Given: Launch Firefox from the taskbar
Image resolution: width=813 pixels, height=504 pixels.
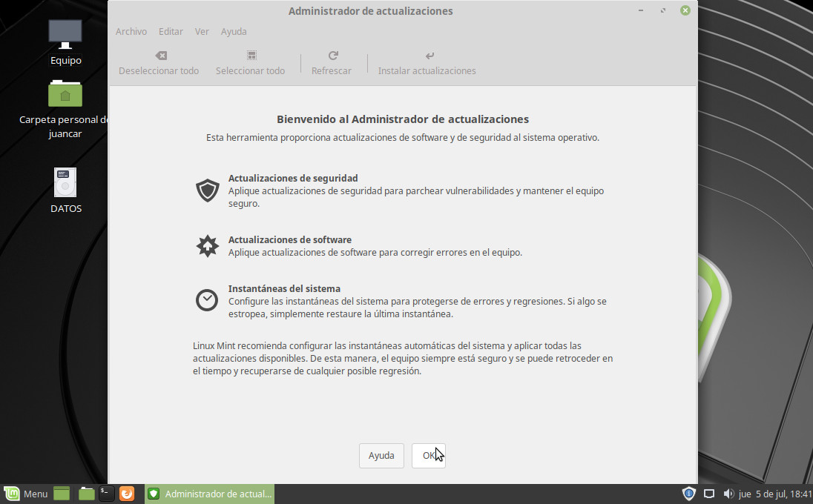Looking at the screenshot, I should coord(128,494).
